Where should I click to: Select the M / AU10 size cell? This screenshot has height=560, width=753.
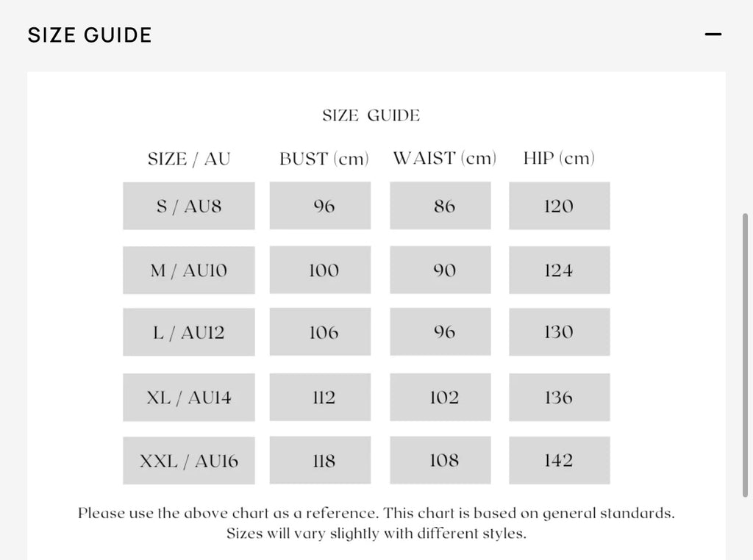[x=189, y=270]
